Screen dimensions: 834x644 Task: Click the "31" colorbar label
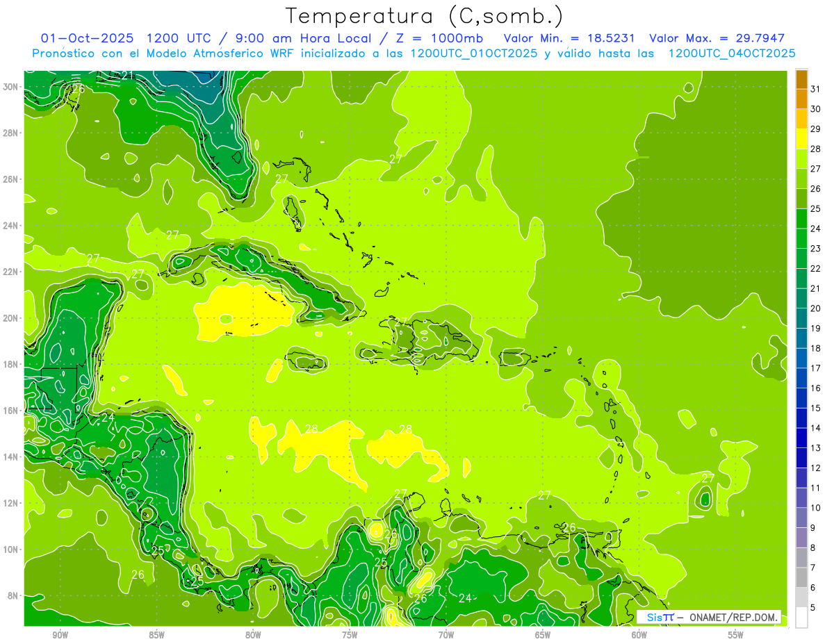(x=816, y=89)
